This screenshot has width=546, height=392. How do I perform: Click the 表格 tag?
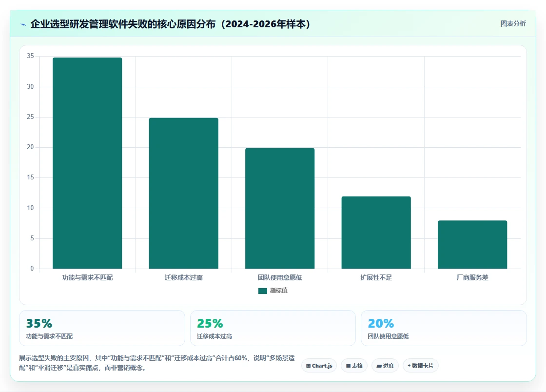pos(354,366)
